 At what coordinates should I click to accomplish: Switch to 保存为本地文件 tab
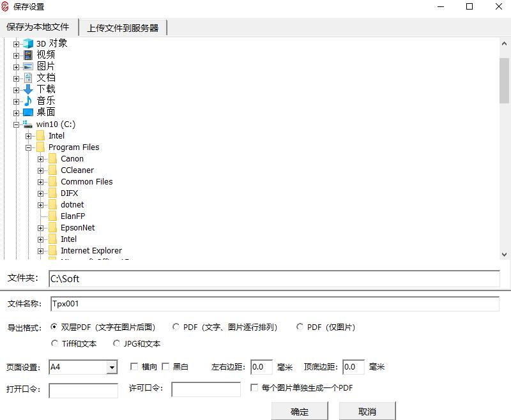click(x=38, y=27)
